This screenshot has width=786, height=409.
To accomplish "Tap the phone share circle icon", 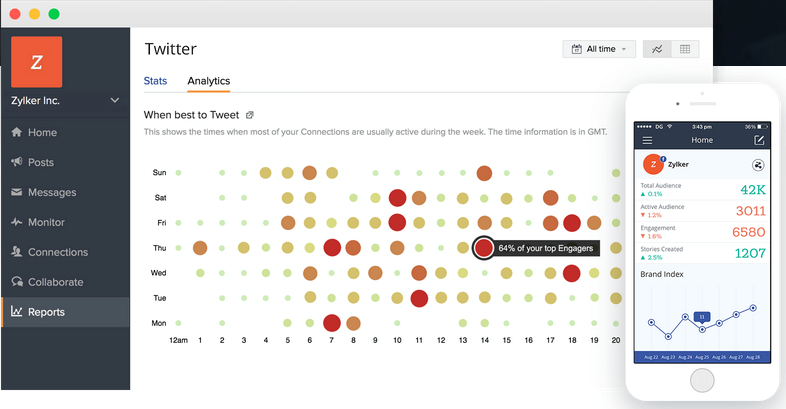I will click(758, 165).
